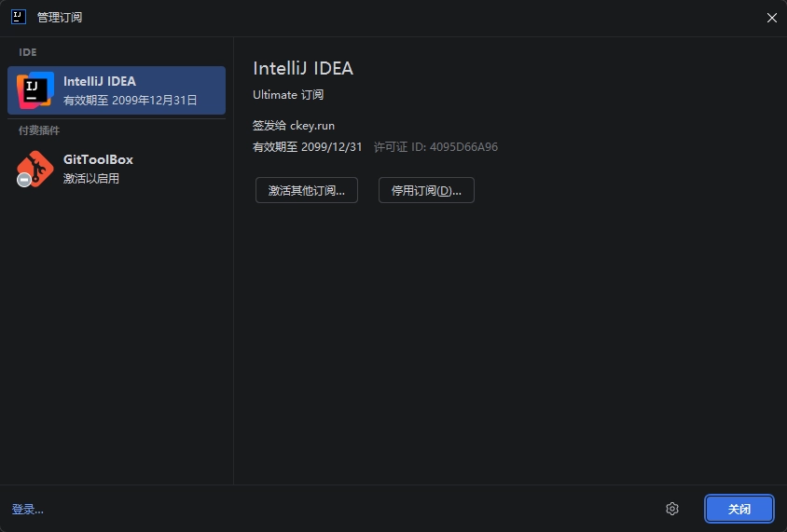Select the IntelliJ IDEA subscription entry
The width and height of the screenshot is (787, 532).
coord(117,90)
